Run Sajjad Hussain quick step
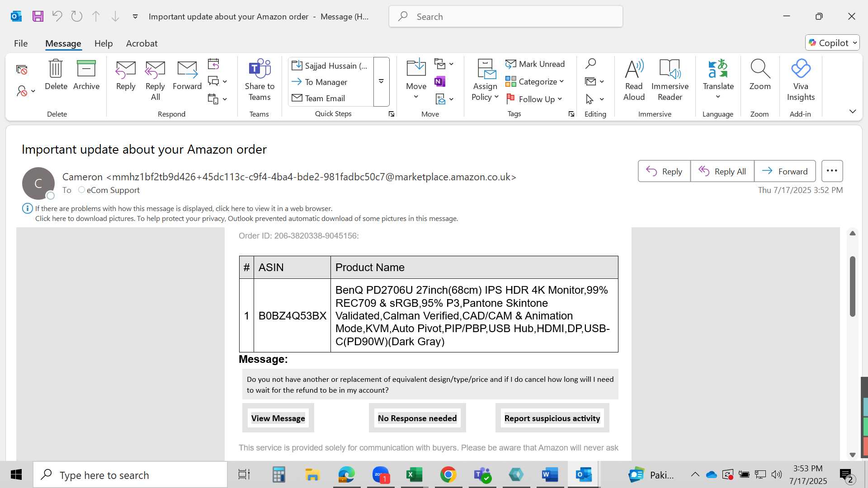The width and height of the screenshot is (868, 488). pyautogui.click(x=331, y=66)
